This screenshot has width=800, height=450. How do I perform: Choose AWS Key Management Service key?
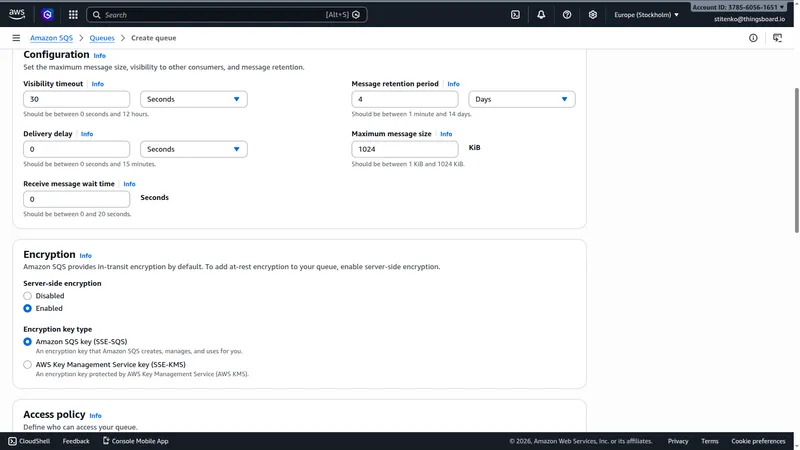pyautogui.click(x=28, y=365)
